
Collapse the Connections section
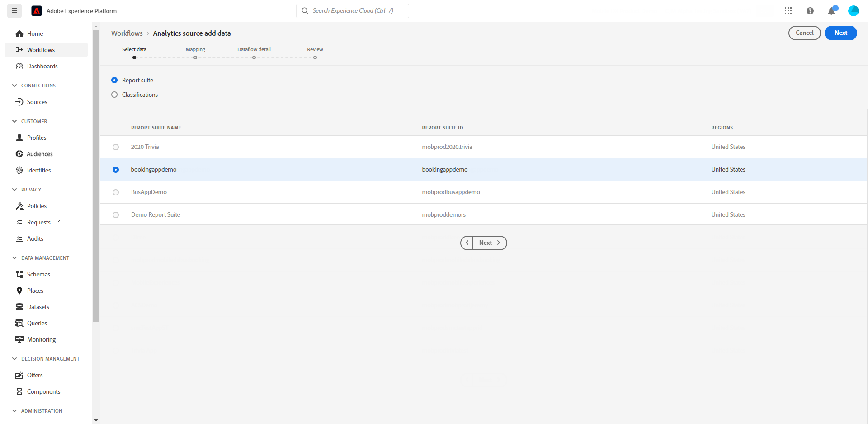click(14, 86)
